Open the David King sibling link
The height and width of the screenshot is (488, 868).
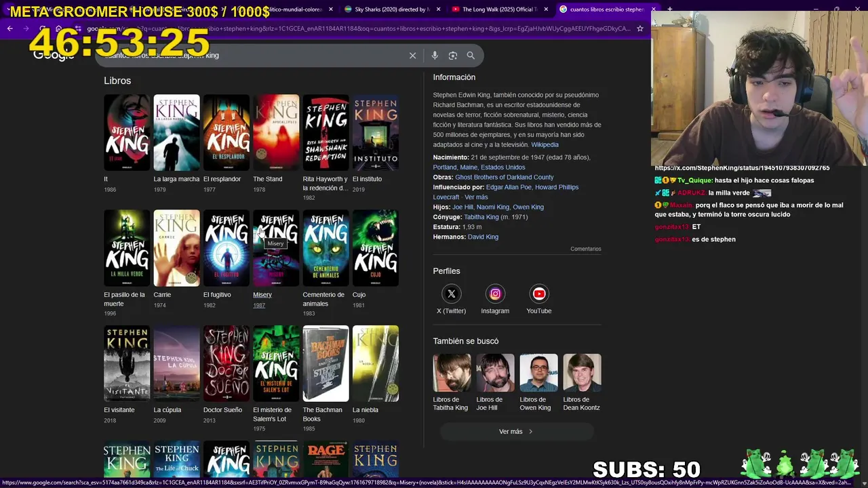tap(483, 237)
